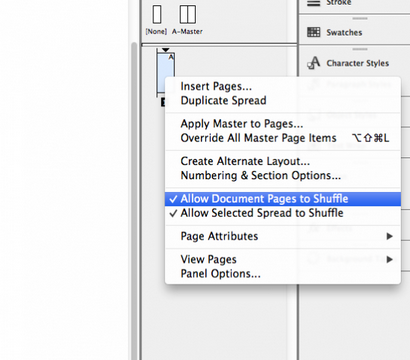The width and height of the screenshot is (410, 360).
Task: Expand Page Attributes submenu
Action: [283, 236]
